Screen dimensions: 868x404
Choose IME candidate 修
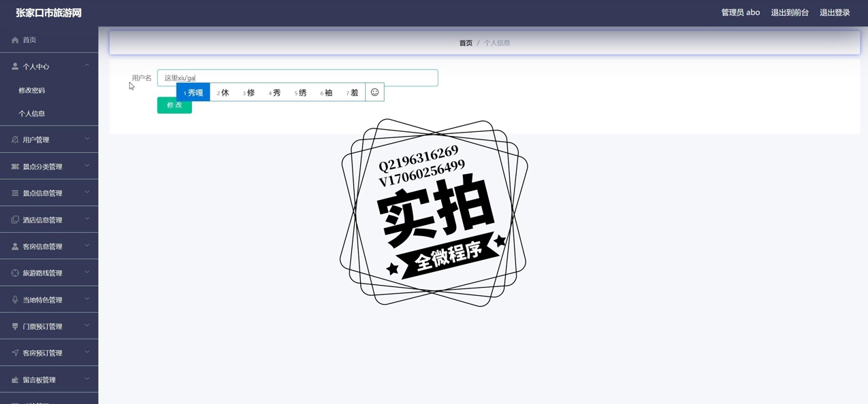tap(249, 92)
